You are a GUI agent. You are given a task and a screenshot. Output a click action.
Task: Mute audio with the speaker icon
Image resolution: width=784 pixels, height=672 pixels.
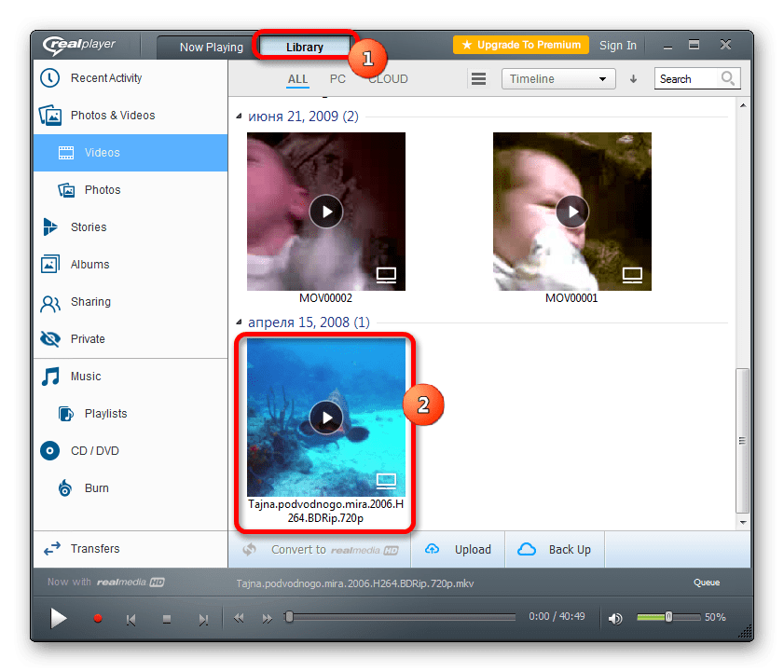pyautogui.click(x=615, y=619)
